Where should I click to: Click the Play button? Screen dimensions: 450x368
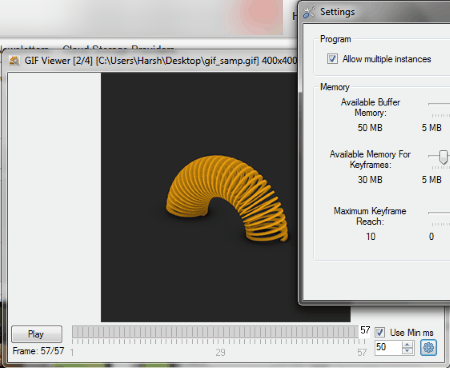(x=37, y=334)
